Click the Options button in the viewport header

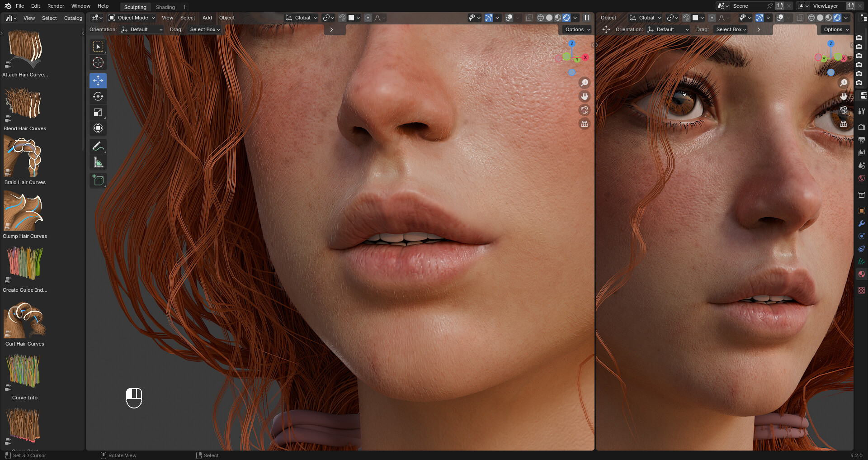pos(576,29)
